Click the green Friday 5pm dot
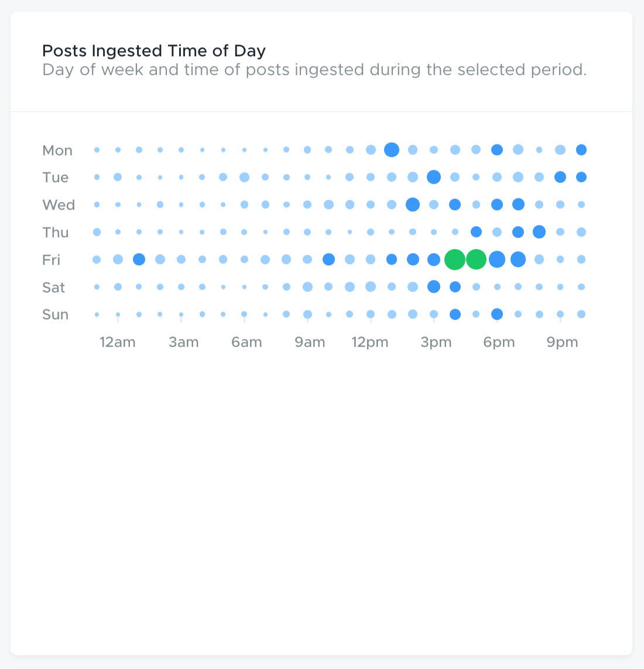Image resolution: width=644 pixels, height=669 pixels. [x=476, y=260]
